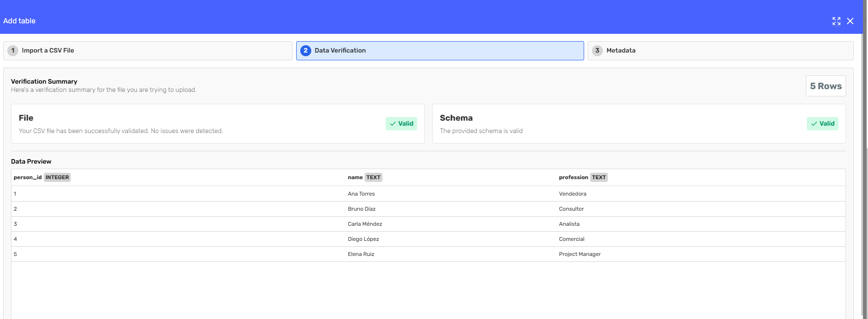Click the File Valid status badge
The image size is (868, 319).
click(401, 124)
